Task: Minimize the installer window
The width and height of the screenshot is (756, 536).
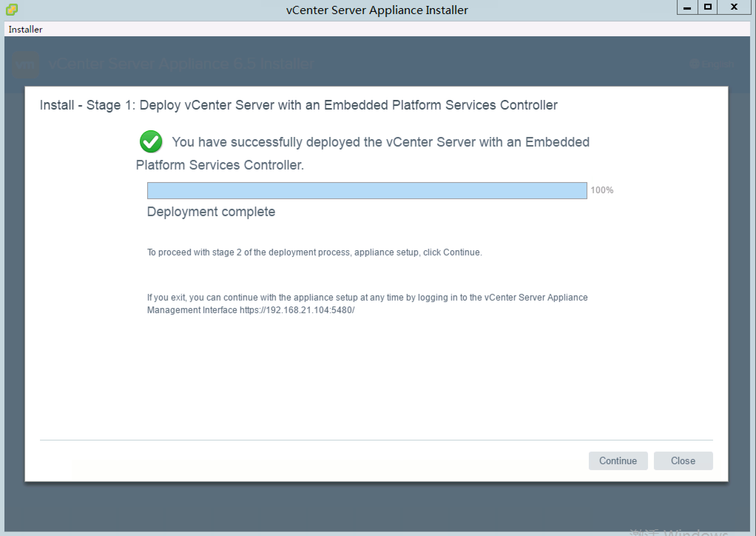Action: pos(687,7)
